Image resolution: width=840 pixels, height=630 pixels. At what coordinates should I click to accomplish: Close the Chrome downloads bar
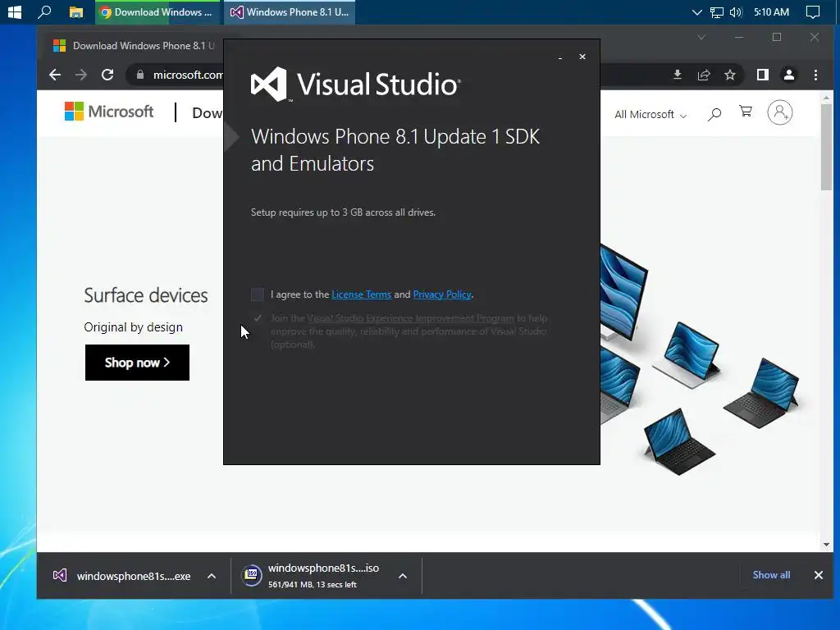click(x=818, y=575)
